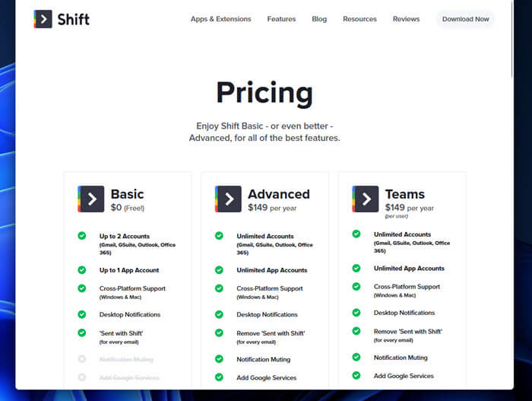
Task: Click Teams Add Google Services check icon
Action: [356, 376]
